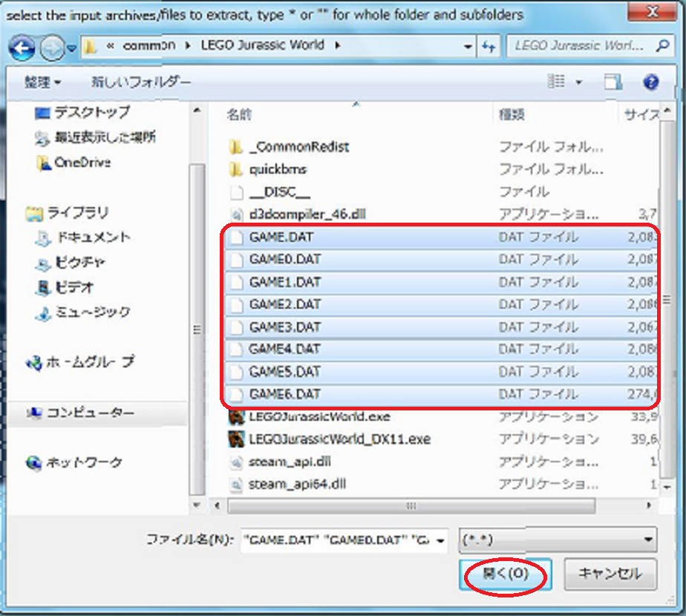The height and width of the screenshot is (616, 686).
Task: Open the ビデオ library
Action: tap(65, 288)
